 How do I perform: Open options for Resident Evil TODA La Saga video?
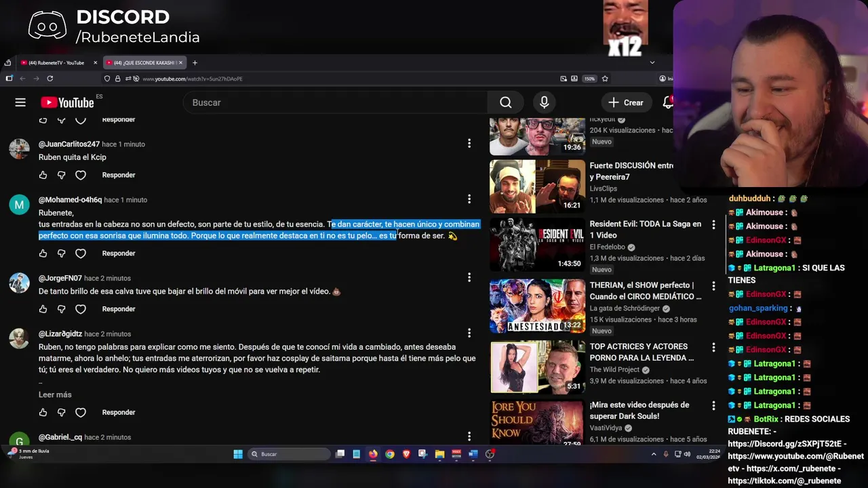click(713, 224)
